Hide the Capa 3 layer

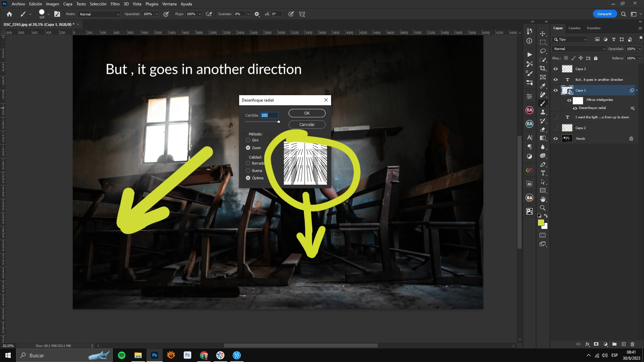[555, 69]
